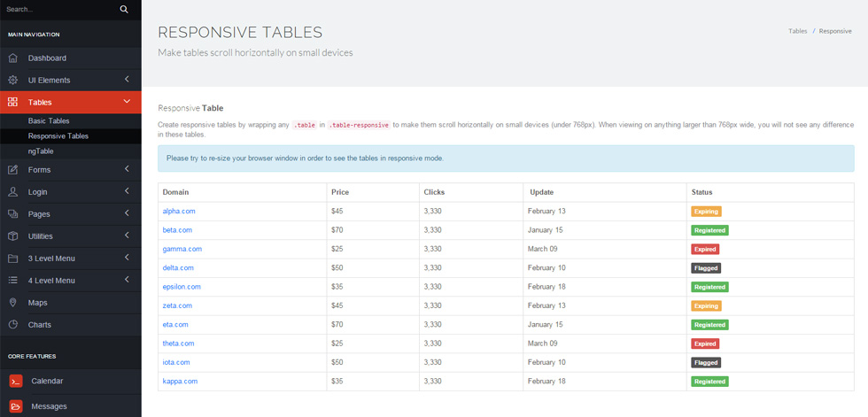
Task: Expand the Utilities submenu chevron
Action: coord(127,236)
